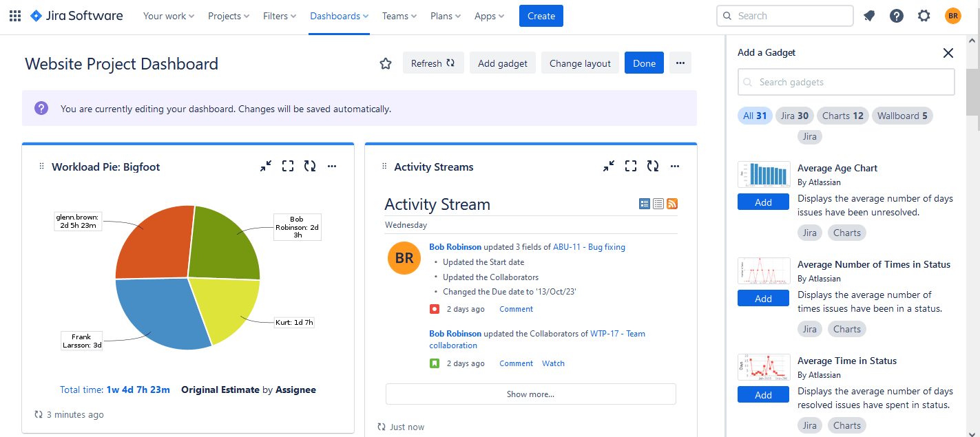Expand Activity Streams gadget to full screen

(630, 166)
